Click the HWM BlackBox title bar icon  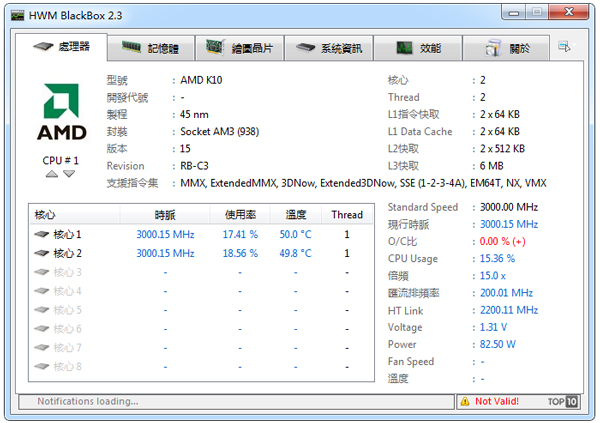[x=17, y=13]
